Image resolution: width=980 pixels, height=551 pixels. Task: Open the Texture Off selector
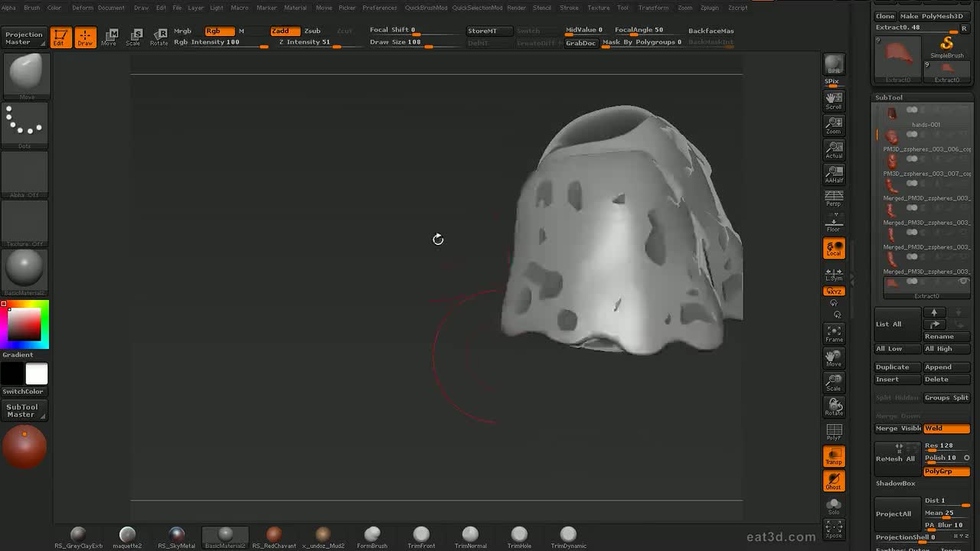coord(24,223)
